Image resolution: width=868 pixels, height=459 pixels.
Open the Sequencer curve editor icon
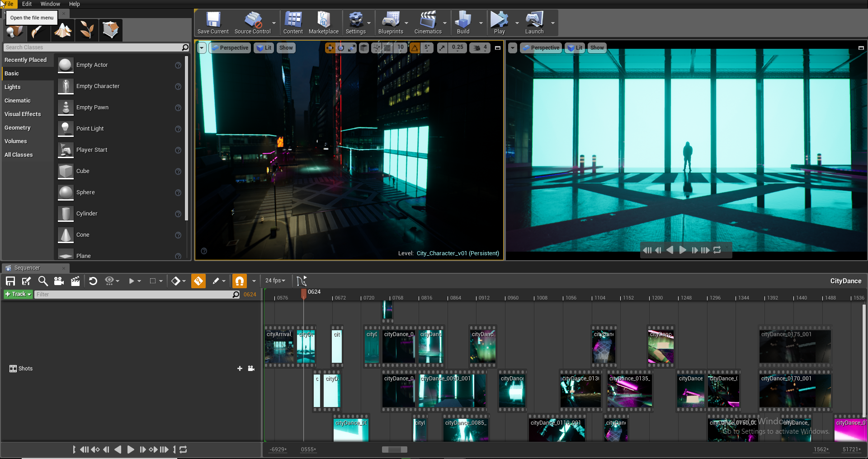(302, 281)
